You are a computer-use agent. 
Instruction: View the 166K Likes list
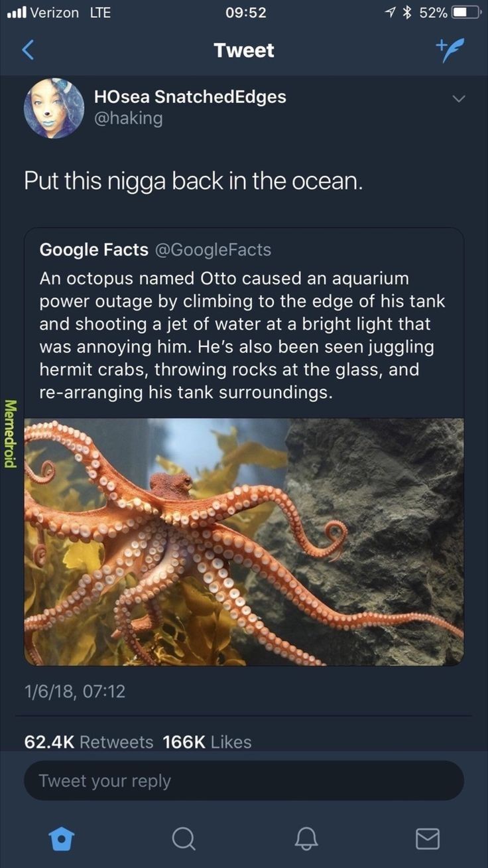[x=208, y=742]
